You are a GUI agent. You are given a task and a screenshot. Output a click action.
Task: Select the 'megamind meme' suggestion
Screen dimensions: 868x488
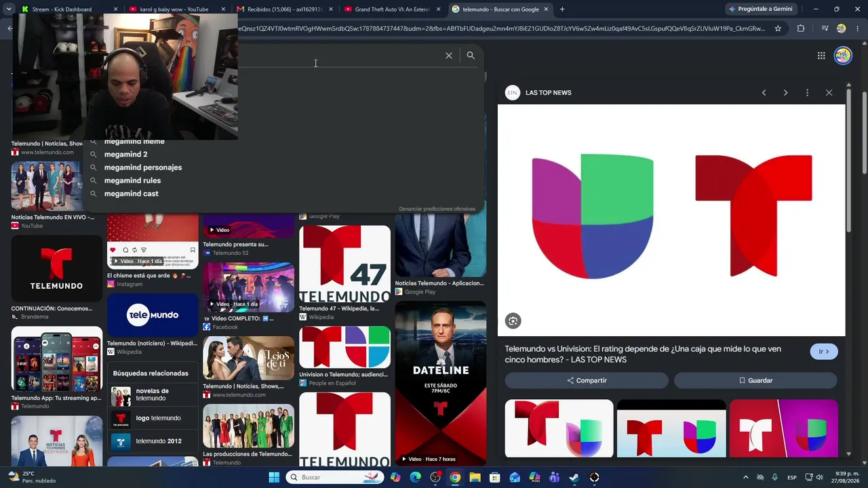[x=134, y=142]
